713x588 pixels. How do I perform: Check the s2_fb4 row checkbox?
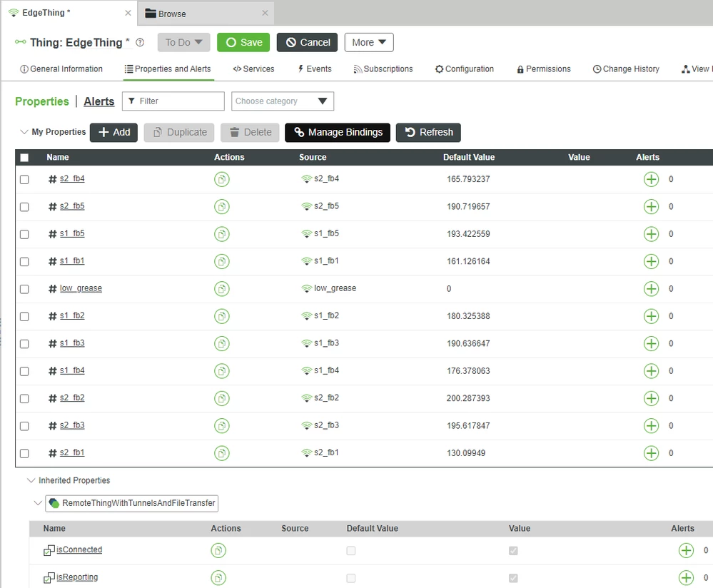(x=24, y=180)
